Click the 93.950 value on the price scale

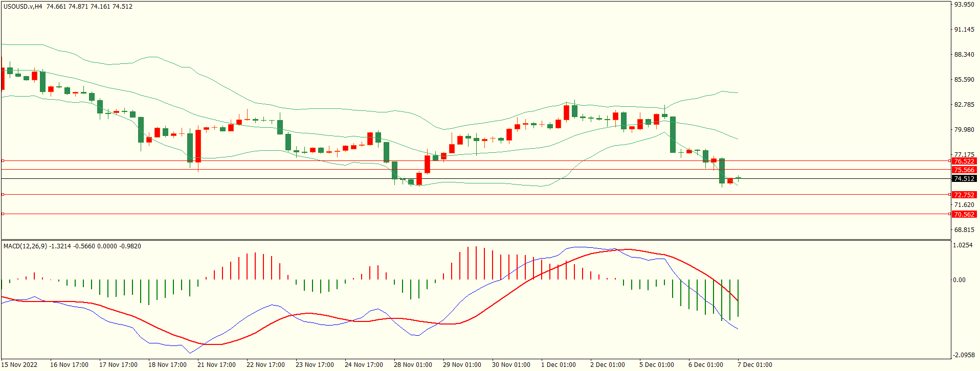point(964,5)
